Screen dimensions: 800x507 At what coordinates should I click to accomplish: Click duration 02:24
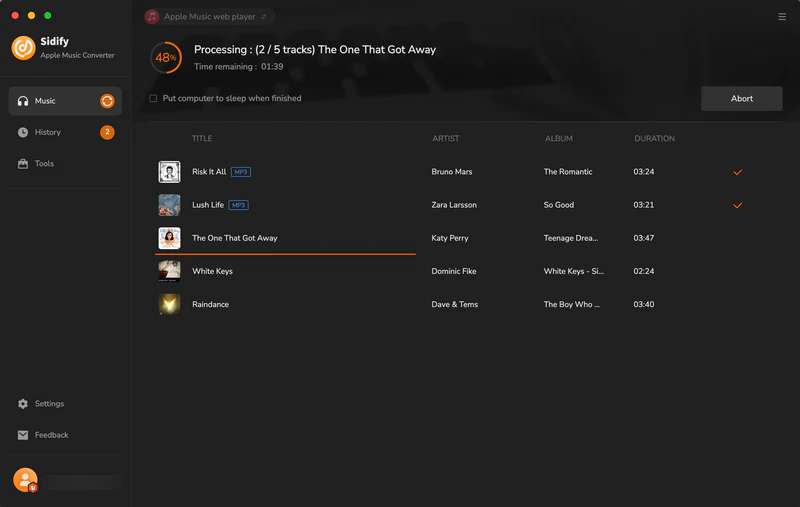643,271
